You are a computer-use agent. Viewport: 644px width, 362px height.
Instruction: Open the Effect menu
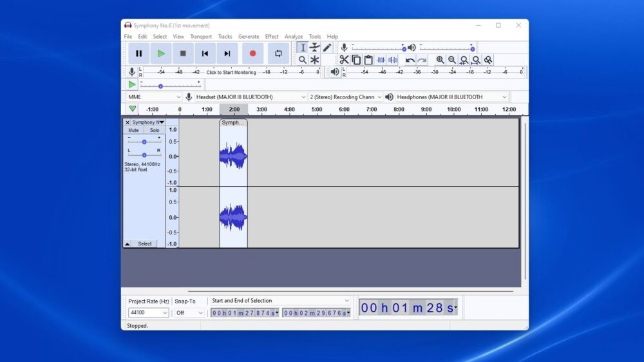272,37
